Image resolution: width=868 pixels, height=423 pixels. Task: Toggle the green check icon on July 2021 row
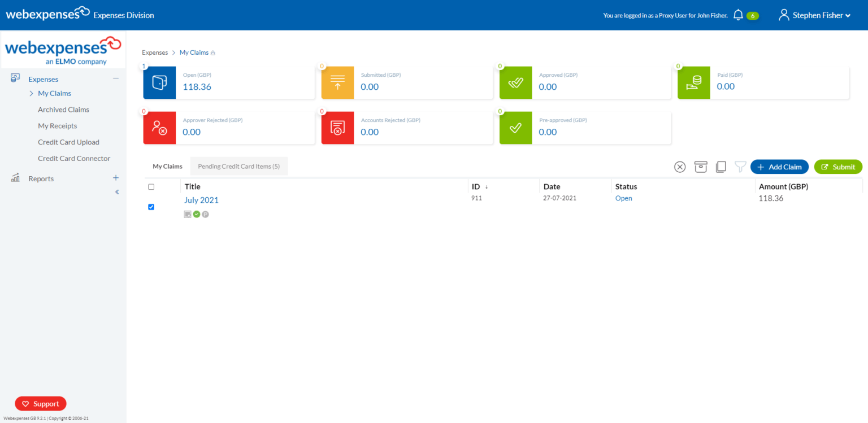(196, 214)
